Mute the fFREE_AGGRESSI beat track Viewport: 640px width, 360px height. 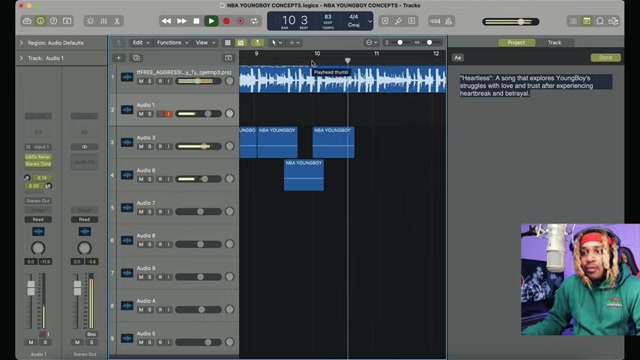[x=141, y=81]
